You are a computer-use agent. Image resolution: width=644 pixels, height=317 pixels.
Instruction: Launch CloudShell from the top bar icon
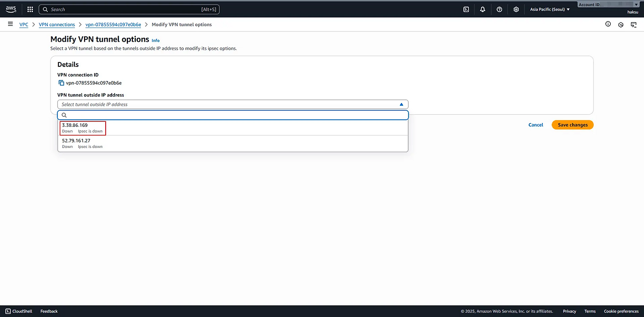(x=466, y=9)
